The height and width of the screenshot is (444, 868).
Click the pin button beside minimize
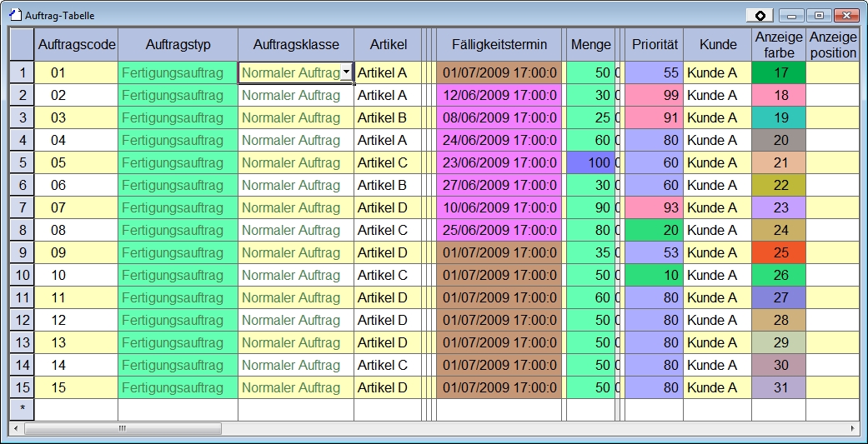point(759,15)
